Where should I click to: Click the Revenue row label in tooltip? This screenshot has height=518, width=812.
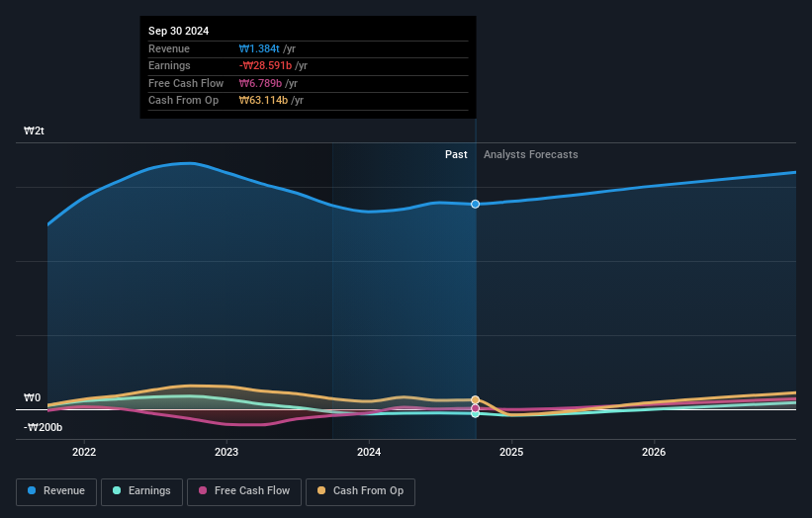[169, 48]
